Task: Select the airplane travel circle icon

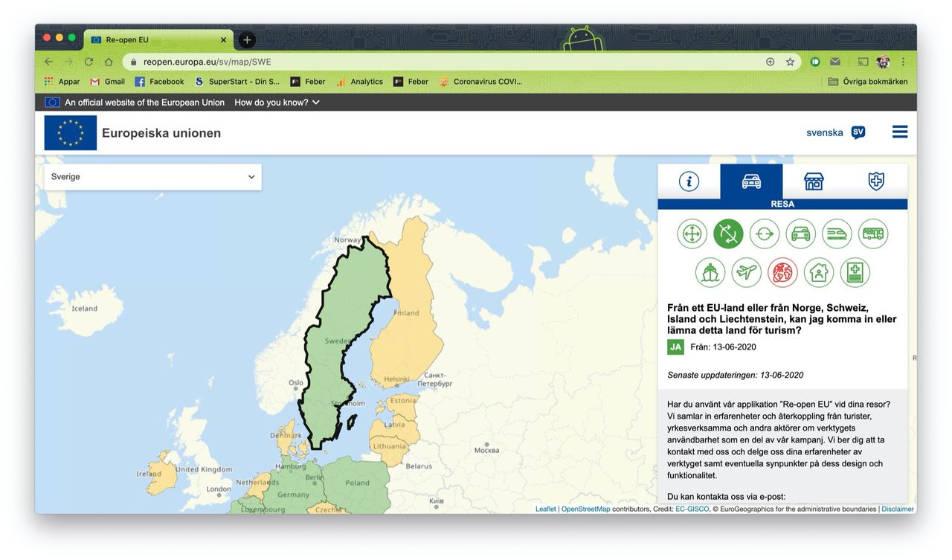Action: click(746, 273)
